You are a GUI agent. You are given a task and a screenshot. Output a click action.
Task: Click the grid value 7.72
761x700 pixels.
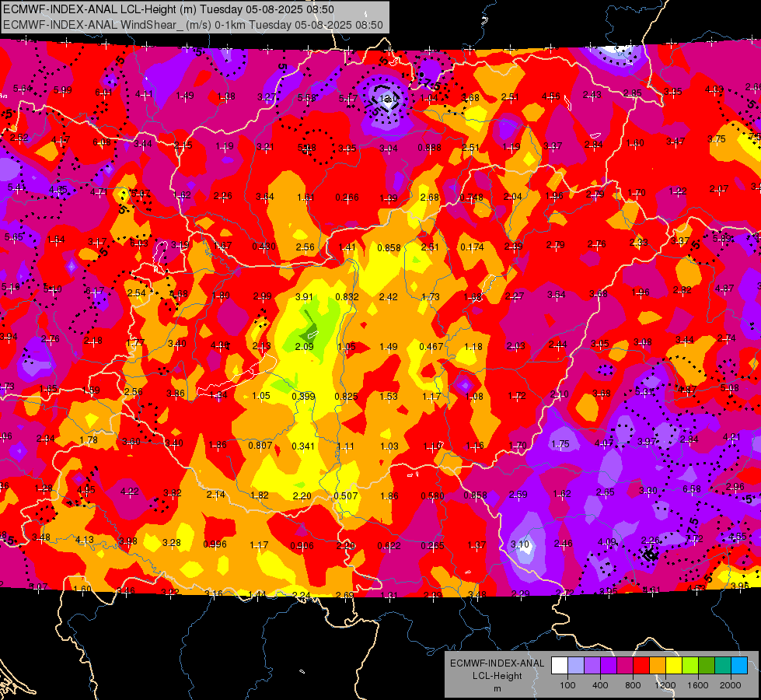[694, 539]
